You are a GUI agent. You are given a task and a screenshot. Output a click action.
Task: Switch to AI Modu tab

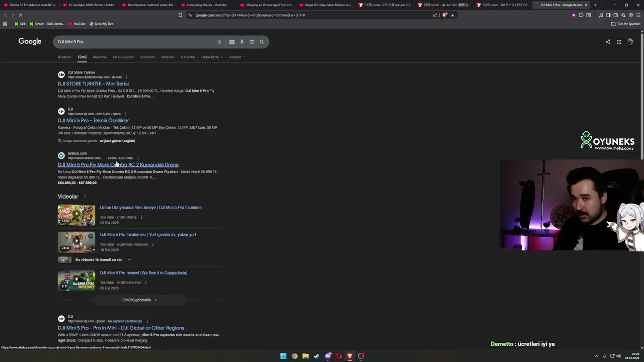64,57
